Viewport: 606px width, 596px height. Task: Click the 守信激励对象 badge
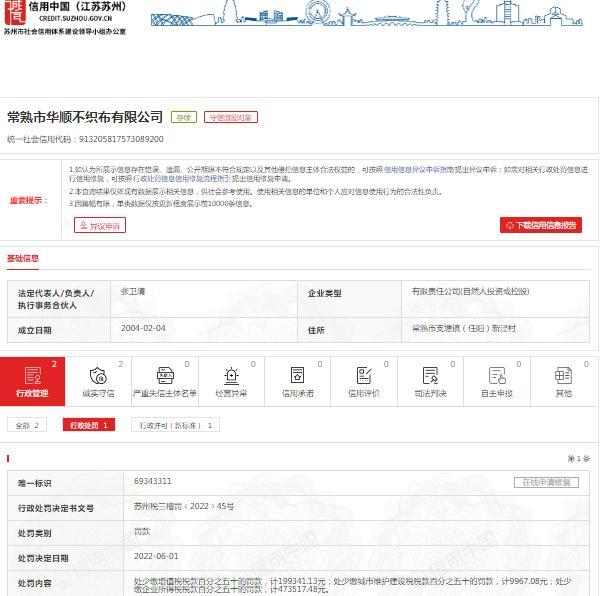231,117
